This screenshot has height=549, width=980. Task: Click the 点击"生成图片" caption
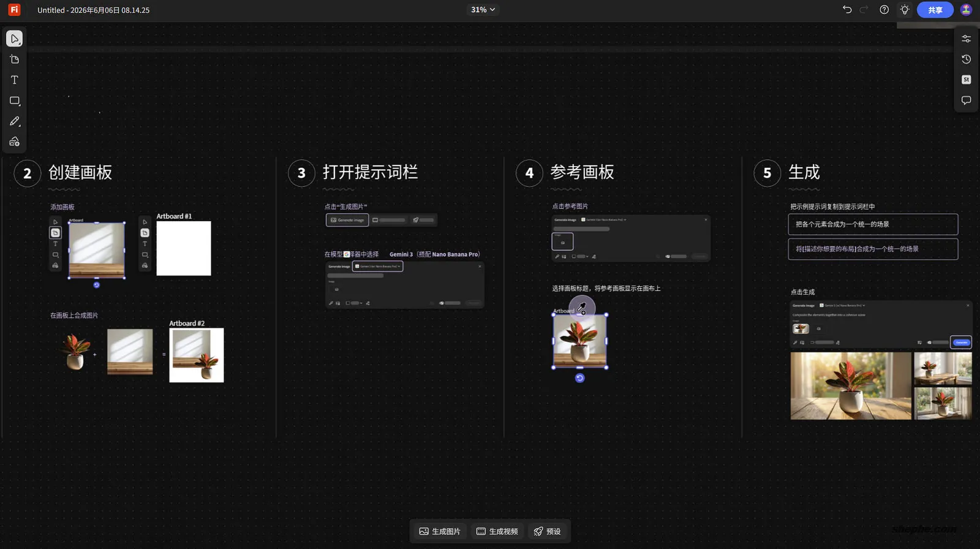point(345,207)
